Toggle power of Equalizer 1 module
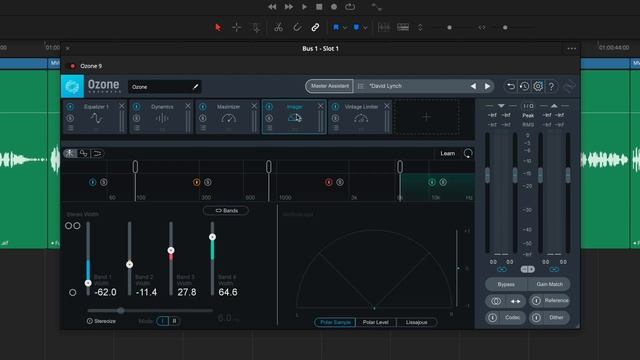The image size is (640, 360). [x=70, y=107]
